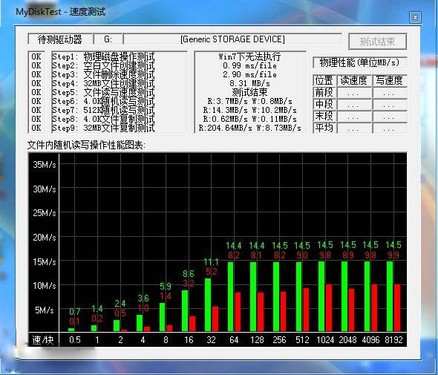Viewport: 438px width, 375px height.
Task: Click the 物理性能(单位MB/s) header
Action: [x=359, y=62]
